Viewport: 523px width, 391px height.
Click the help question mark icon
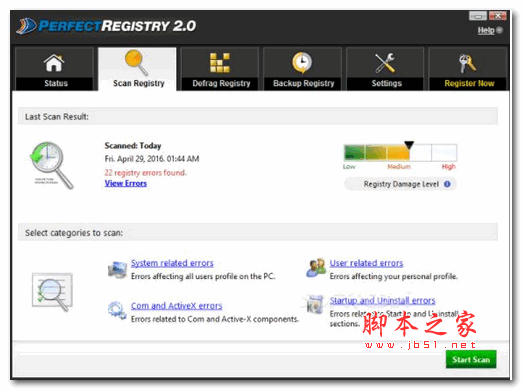point(499,30)
